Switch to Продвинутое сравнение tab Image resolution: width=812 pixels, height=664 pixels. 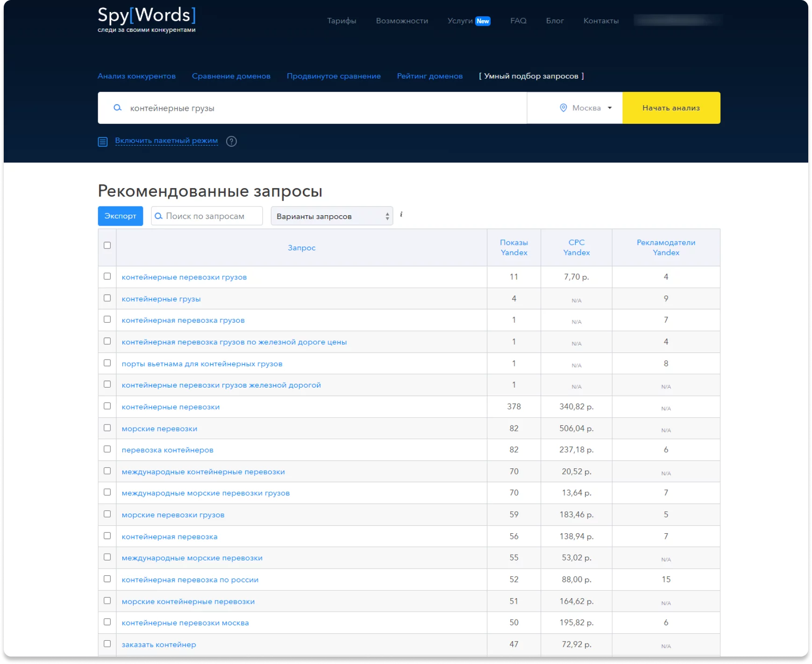click(334, 76)
